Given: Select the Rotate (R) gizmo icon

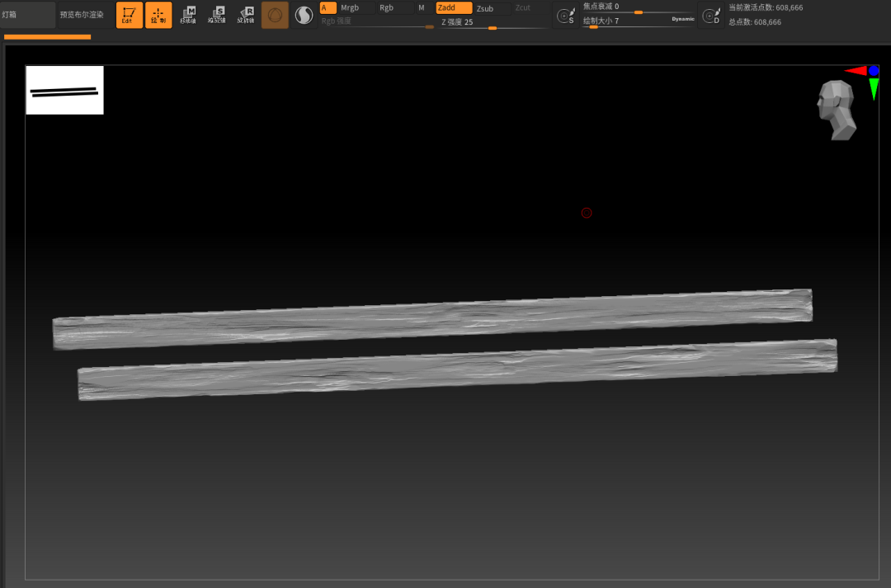Looking at the screenshot, I should coord(246,15).
